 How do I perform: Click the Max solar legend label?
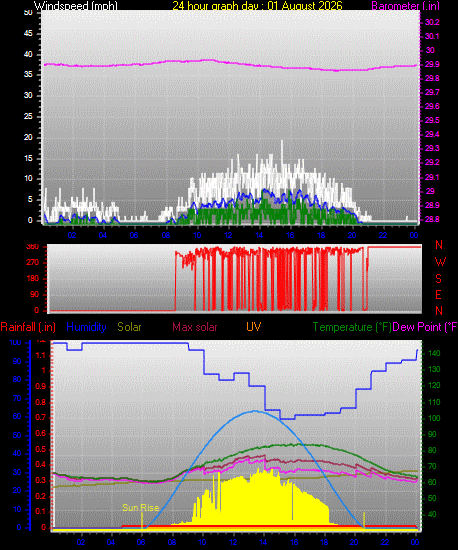click(195, 327)
